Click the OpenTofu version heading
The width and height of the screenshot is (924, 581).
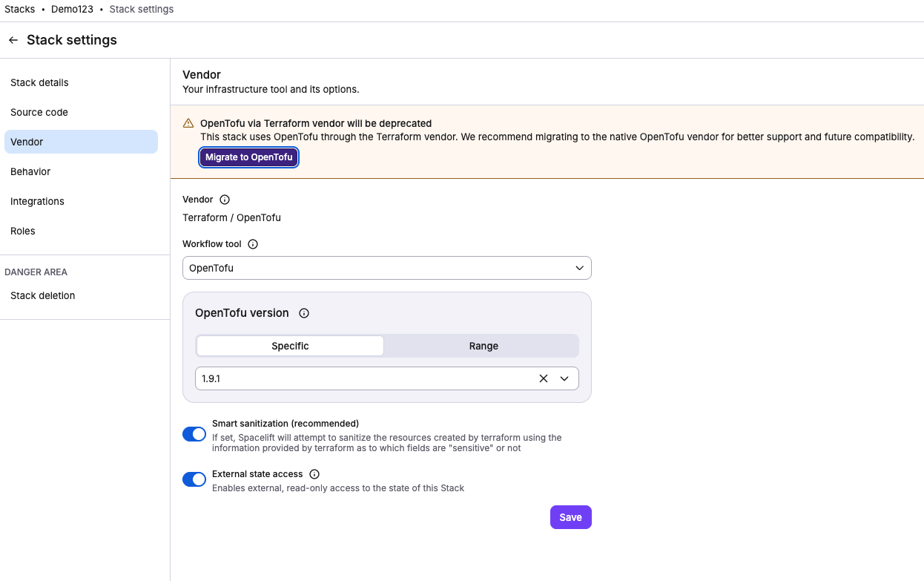[242, 313]
